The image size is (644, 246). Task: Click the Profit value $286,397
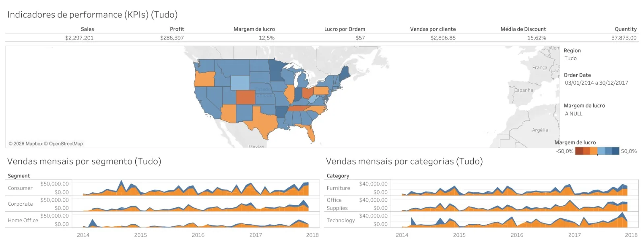[172, 38]
